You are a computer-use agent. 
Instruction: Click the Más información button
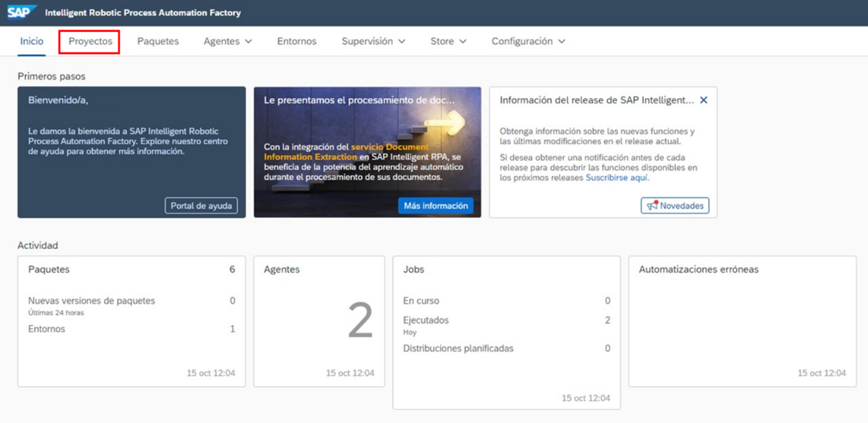436,206
